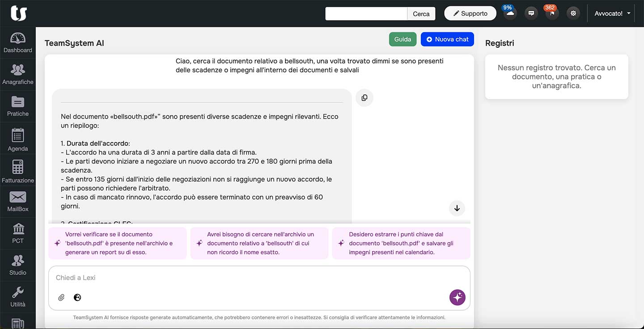Select suggestion to extract key points and save commitments
Viewport: 644px width, 329px height.
(401, 243)
